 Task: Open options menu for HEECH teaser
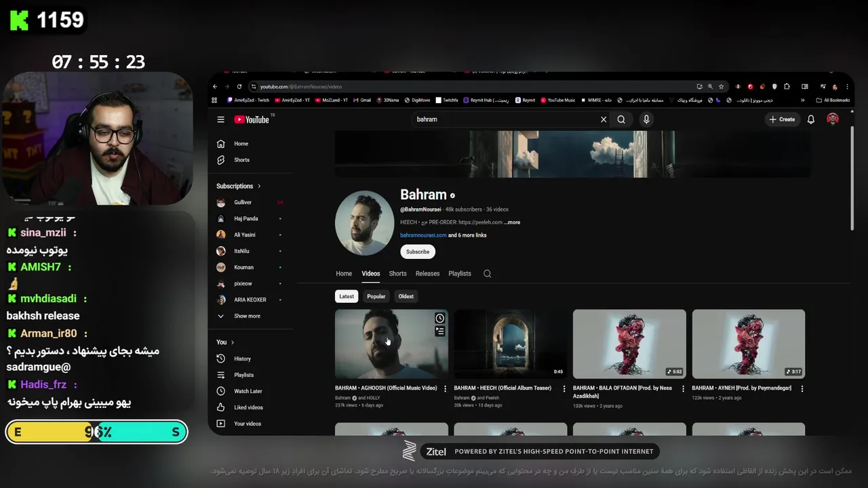tap(564, 388)
